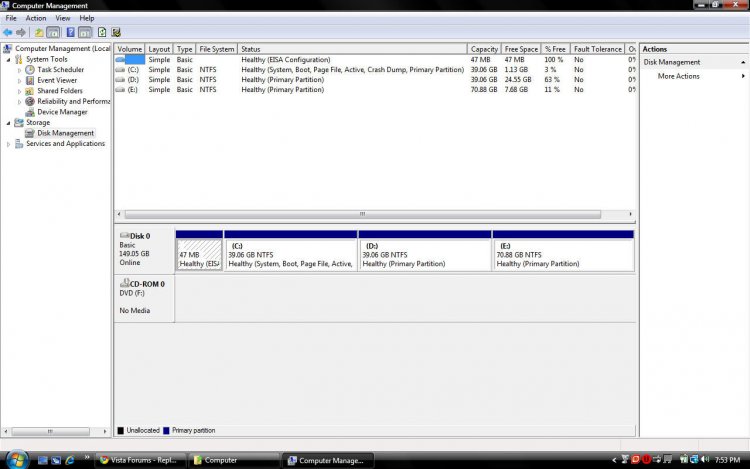Expand the Services and Applications node
The image size is (750, 469).
pos(8,144)
